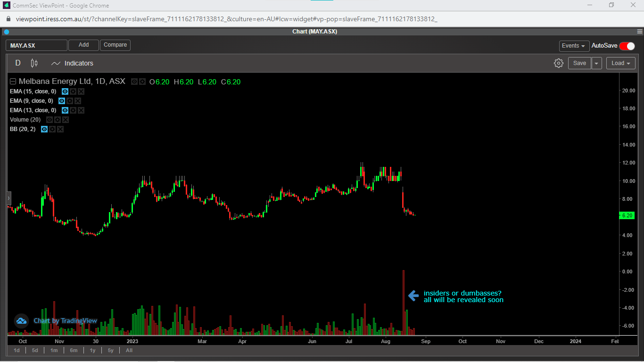Click the Chart (MAY.ASX) widget title
This screenshot has width=644, height=362.
[x=314, y=32]
